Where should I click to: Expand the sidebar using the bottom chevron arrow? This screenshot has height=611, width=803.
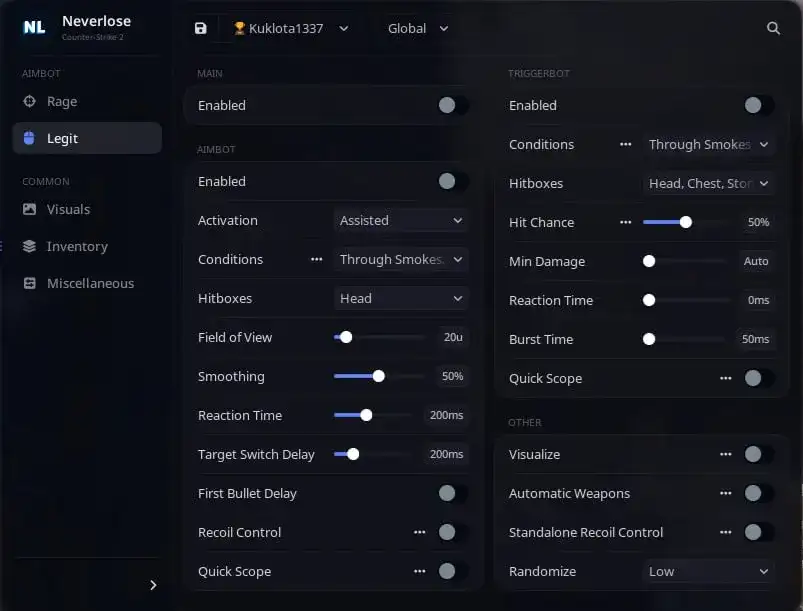click(x=153, y=585)
